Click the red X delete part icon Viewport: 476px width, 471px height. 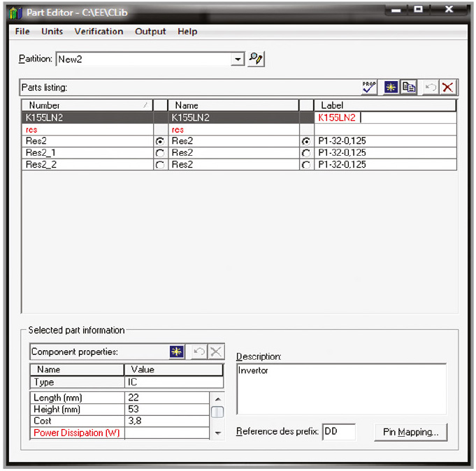[448, 87]
